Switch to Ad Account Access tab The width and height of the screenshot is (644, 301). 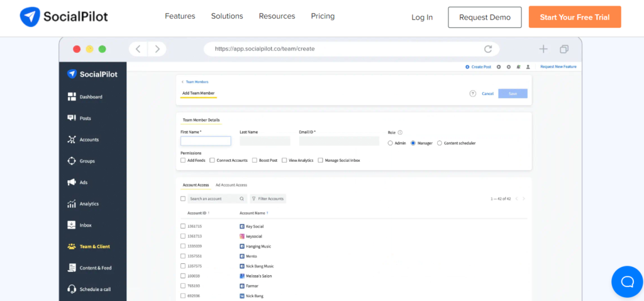231,185
